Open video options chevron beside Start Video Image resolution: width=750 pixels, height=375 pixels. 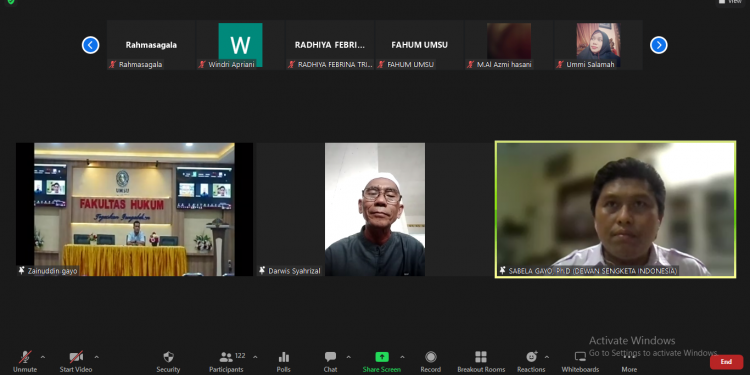[97, 357]
